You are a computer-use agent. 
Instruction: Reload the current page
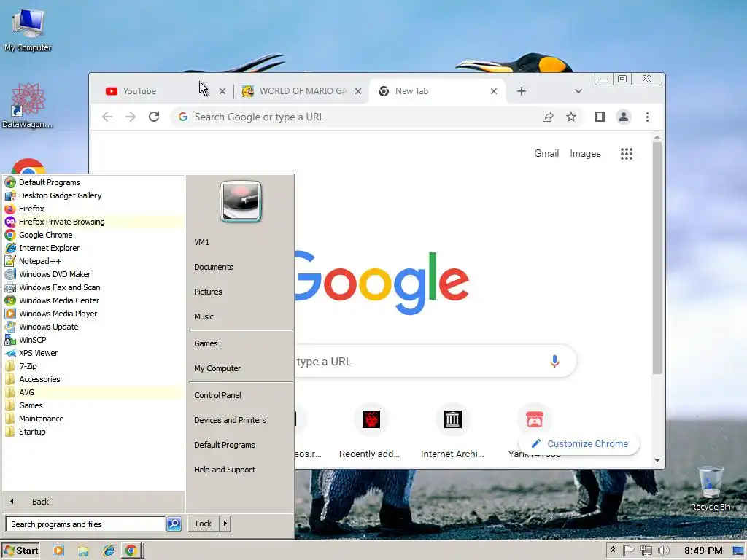click(x=153, y=117)
